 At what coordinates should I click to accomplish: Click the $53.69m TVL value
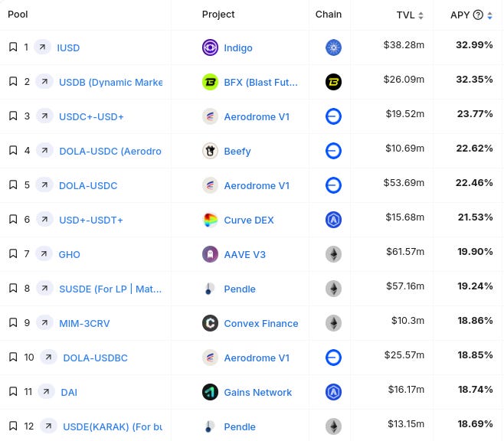pyautogui.click(x=404, y=182)
